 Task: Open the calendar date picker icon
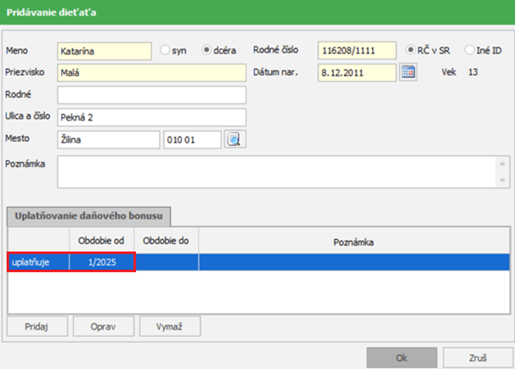pos(408,72)
